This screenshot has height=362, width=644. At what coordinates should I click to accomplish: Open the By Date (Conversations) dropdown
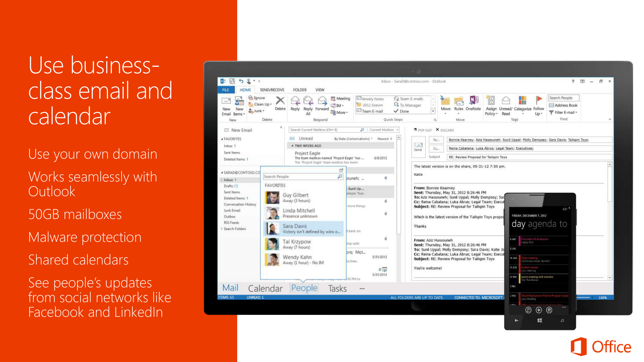point(353,139)
